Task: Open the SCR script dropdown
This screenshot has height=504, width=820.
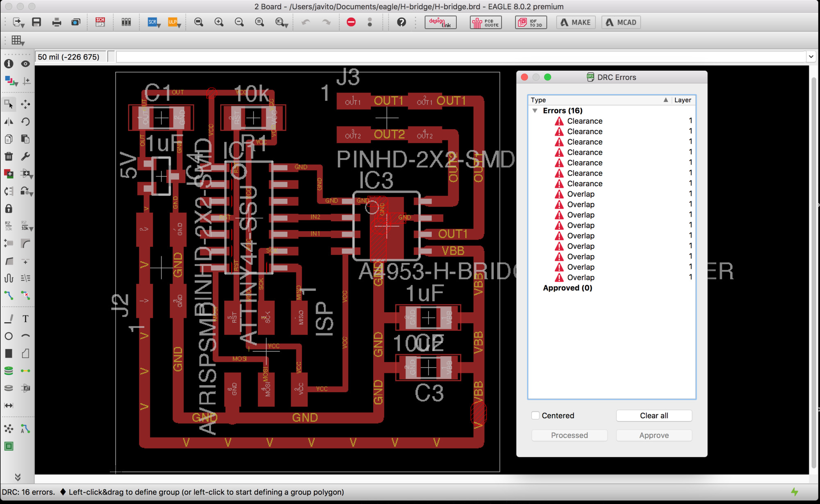Action: tap(154, 22)
